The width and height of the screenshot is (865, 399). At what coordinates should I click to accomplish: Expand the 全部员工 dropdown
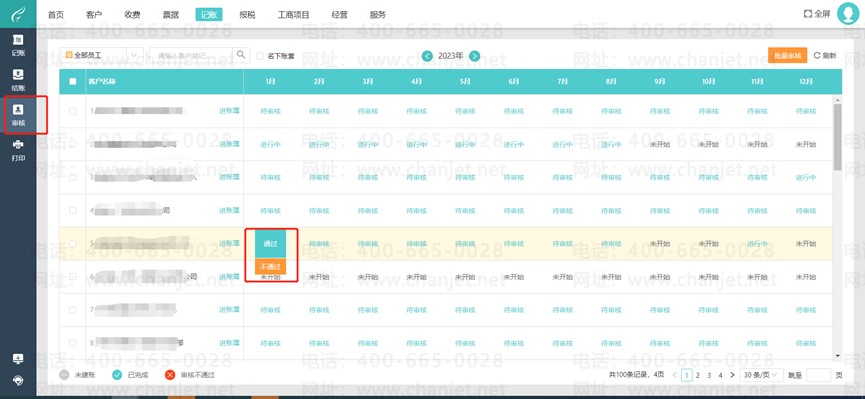[x=101, y=55]
